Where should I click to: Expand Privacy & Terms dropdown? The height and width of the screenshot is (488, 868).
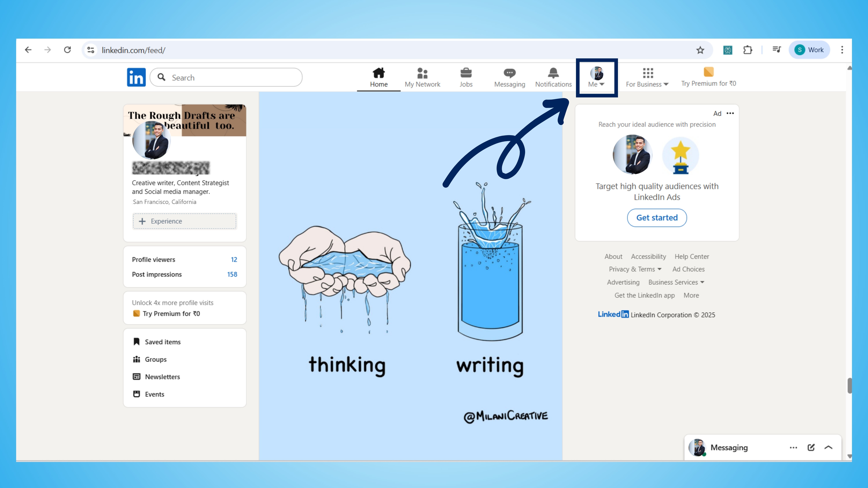635,269
